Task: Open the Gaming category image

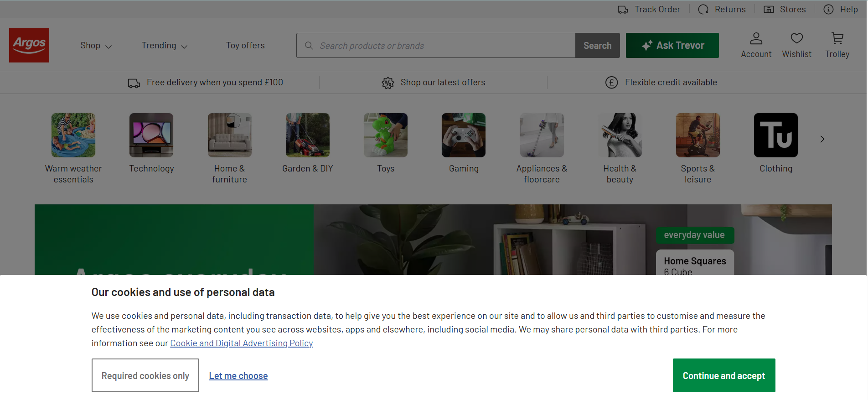Action: (464, 135)
